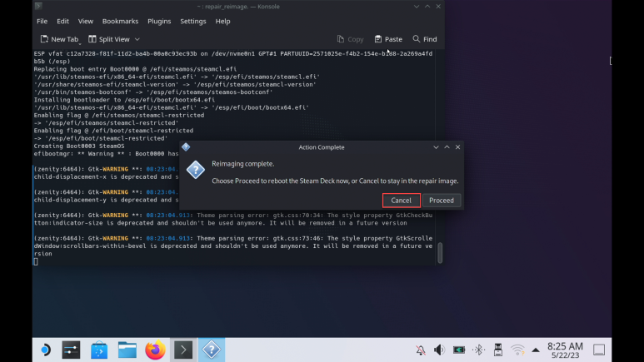644x362 pixels.
Task: Expand the Split View dropdown arrow
Action: click(x=137, y=39)
